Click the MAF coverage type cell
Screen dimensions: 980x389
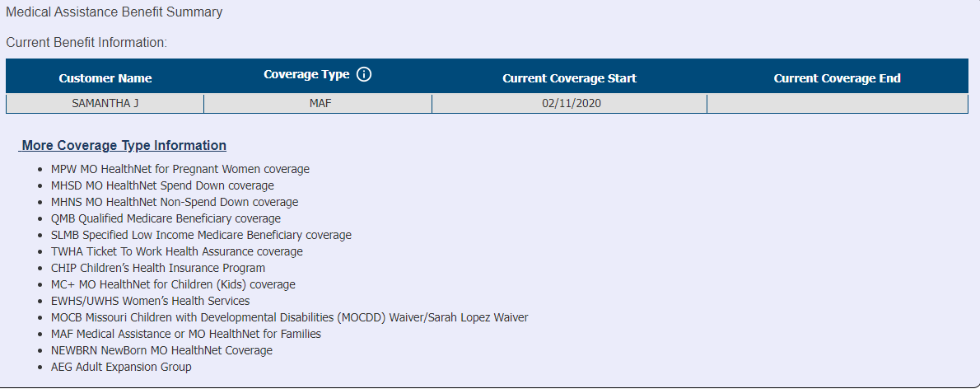click(x=318, y=104)
